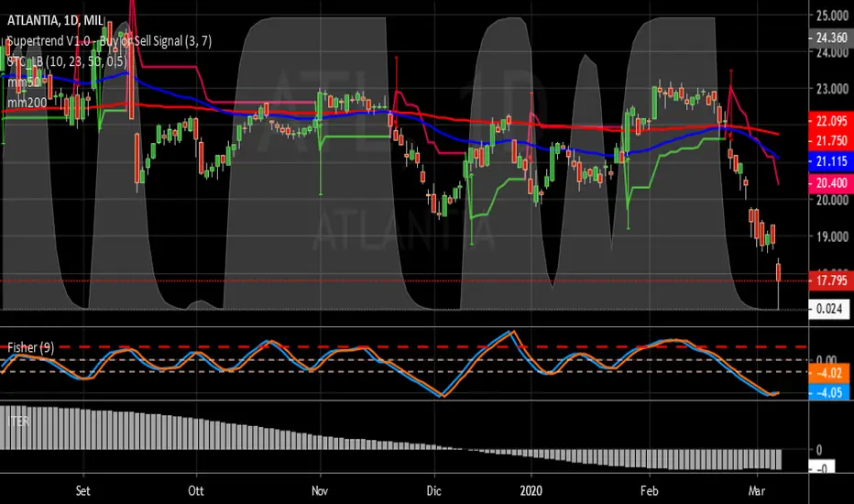
Task: Click the mm200 moving average label
Action: (27, 102)
